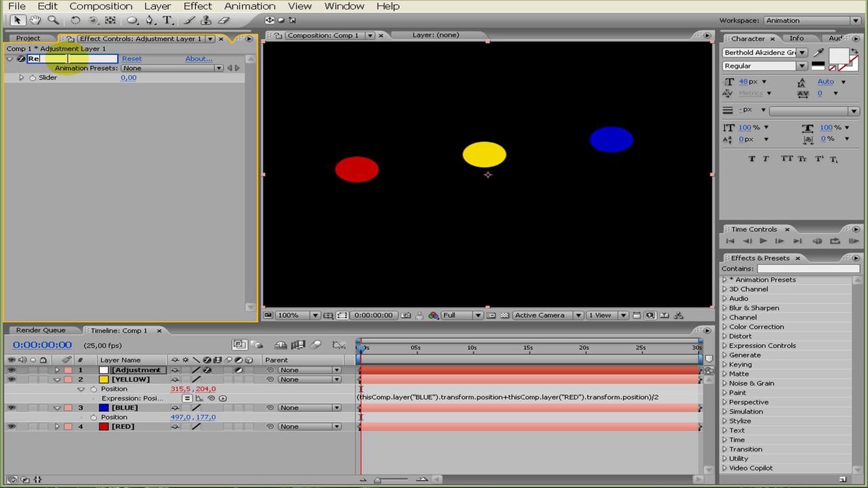Toggle loop option in Time Controls
The image size is (868, 488).
click(x=835, y=241)
